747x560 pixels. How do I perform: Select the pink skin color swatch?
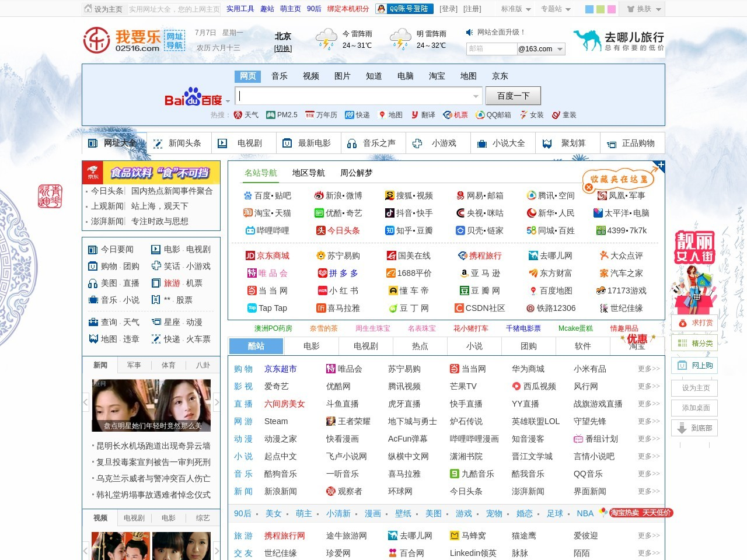(612, 9)
